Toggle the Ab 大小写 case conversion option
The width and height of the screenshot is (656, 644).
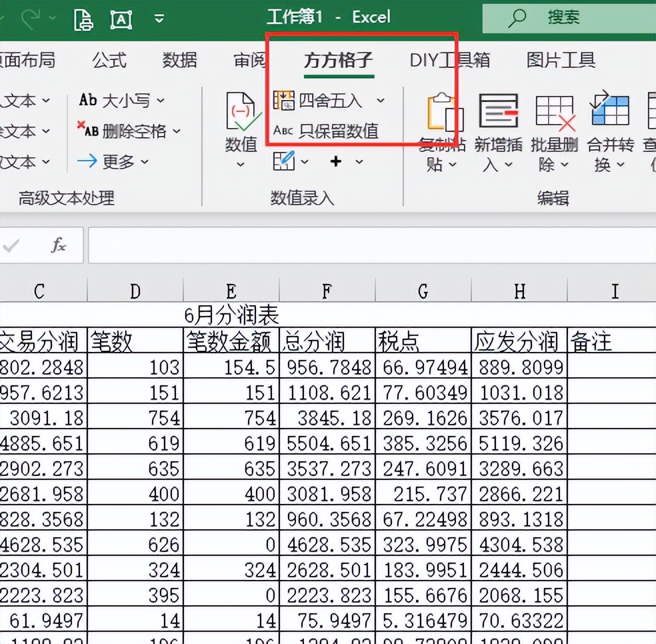click(x=120, y=99)
